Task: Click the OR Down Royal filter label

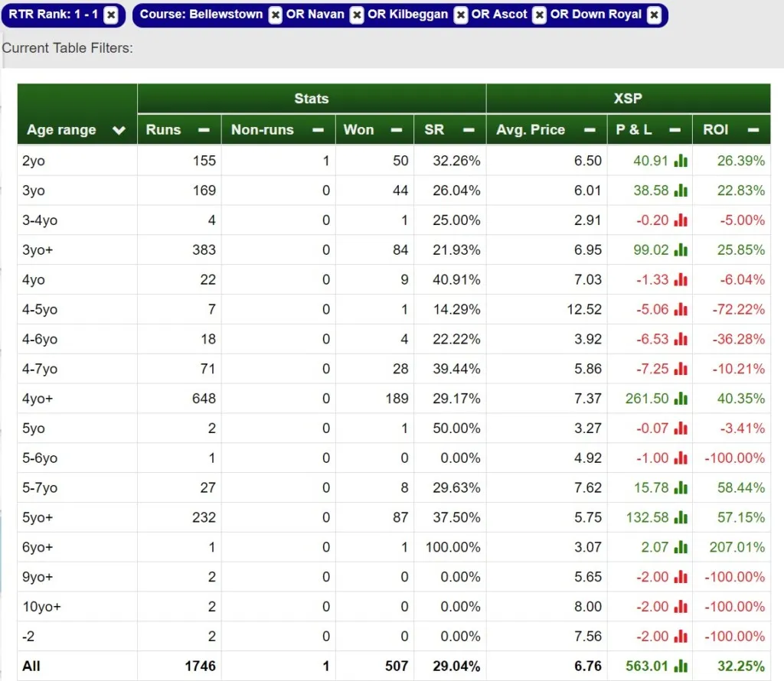Action: 596,15
